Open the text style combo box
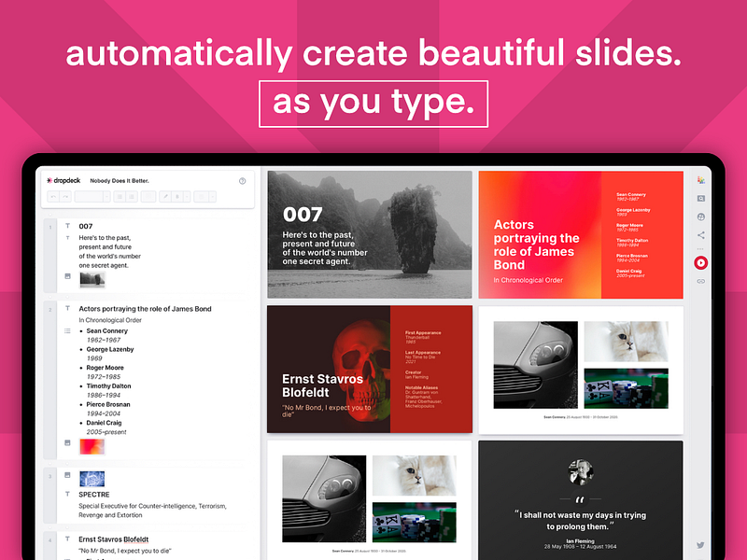 (x=92, y=196)
